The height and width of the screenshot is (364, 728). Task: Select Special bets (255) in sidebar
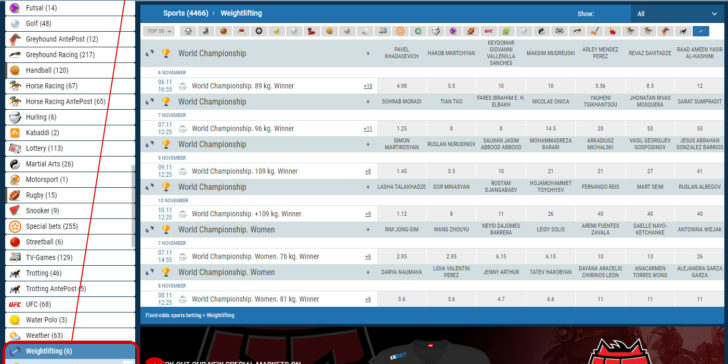tap(70, 227)
